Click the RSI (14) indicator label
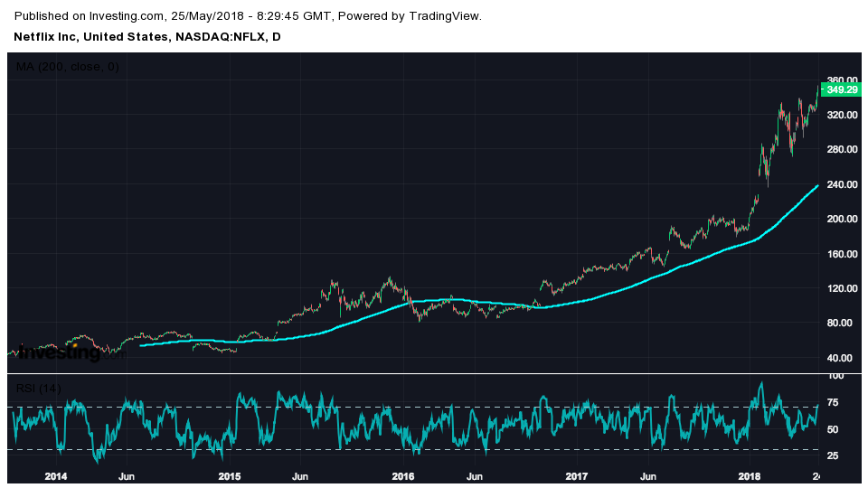 coord(38,389)
